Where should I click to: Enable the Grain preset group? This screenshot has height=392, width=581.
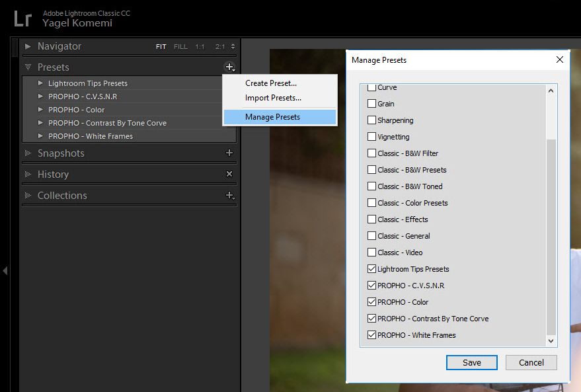pyautogui.click(x=371, y=103)
